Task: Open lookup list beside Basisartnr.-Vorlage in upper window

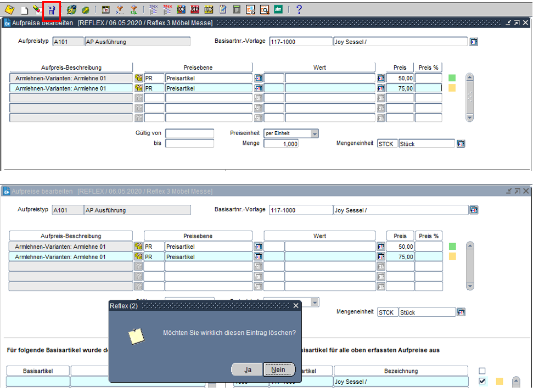Action: pyautogui.click(x=474, y=42)
